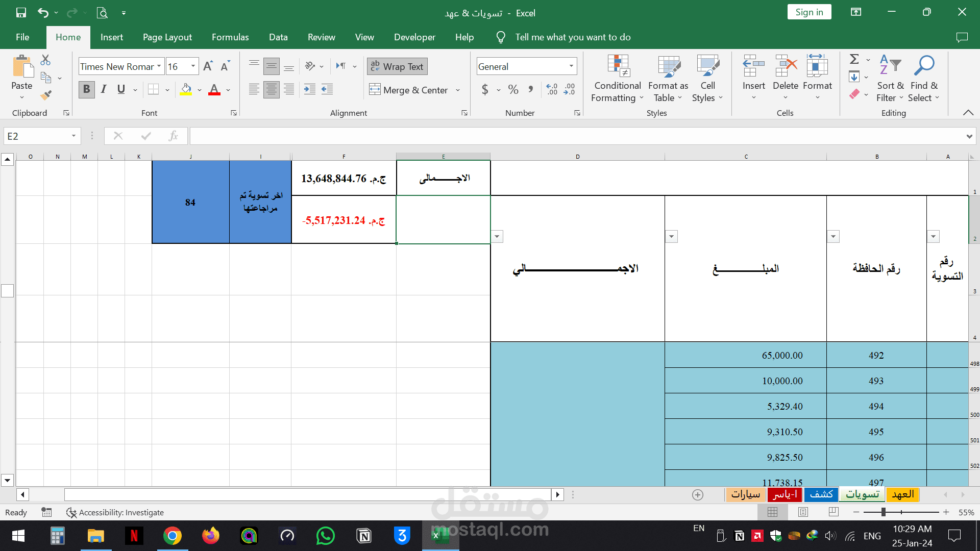This screenshot has width=980, height=551.
Task: Open Sort & Filter menu
Action: point(890,79)
